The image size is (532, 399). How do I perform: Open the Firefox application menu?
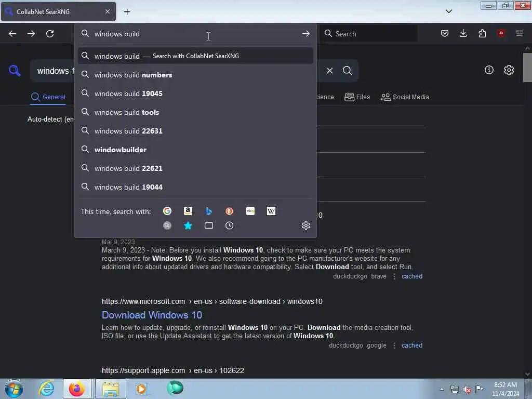pyautogui.click(x=520, y=33)
